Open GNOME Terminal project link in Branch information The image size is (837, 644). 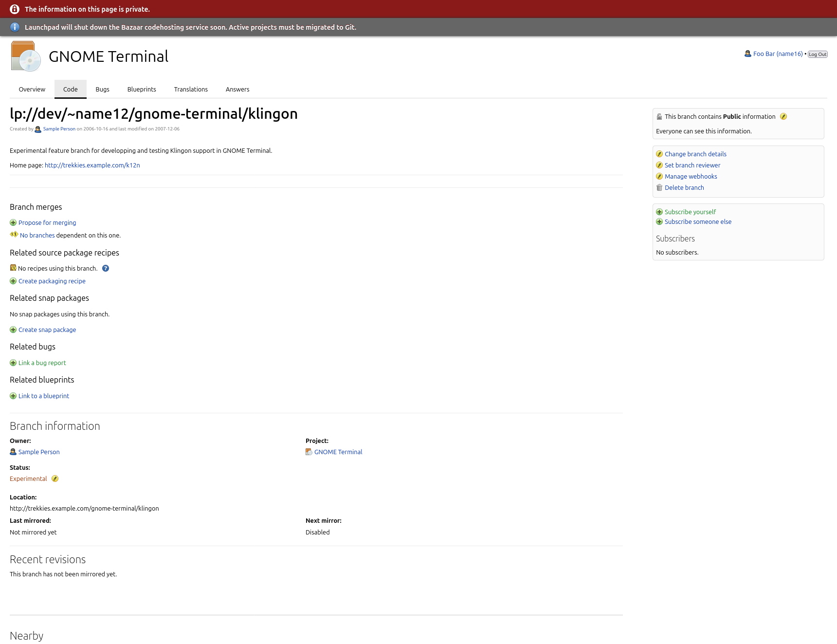click(x=338, y=452)
